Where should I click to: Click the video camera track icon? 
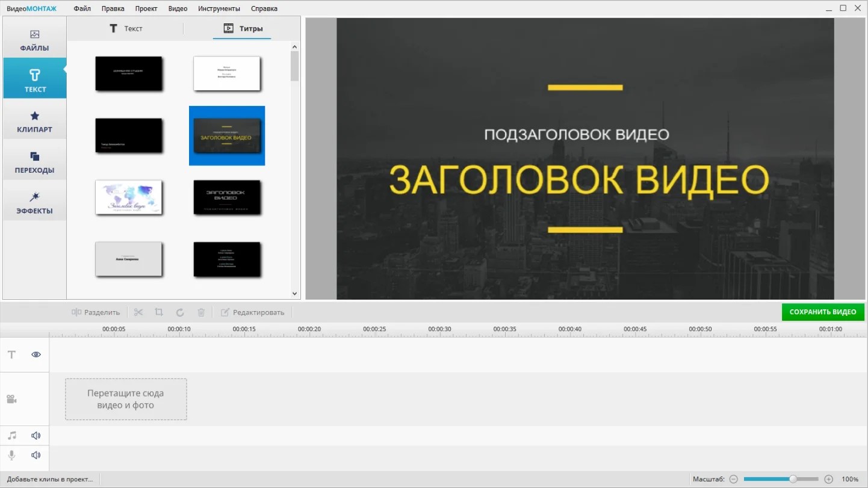tap(11, 399)
